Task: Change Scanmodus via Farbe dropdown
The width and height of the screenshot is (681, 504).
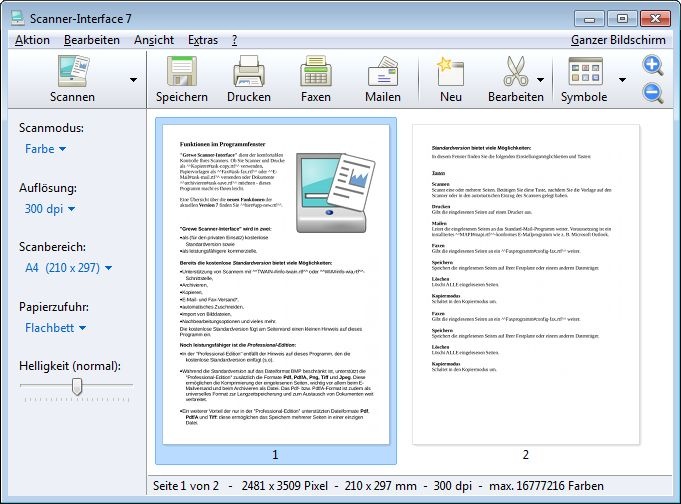Action: [x=45, y=149]
